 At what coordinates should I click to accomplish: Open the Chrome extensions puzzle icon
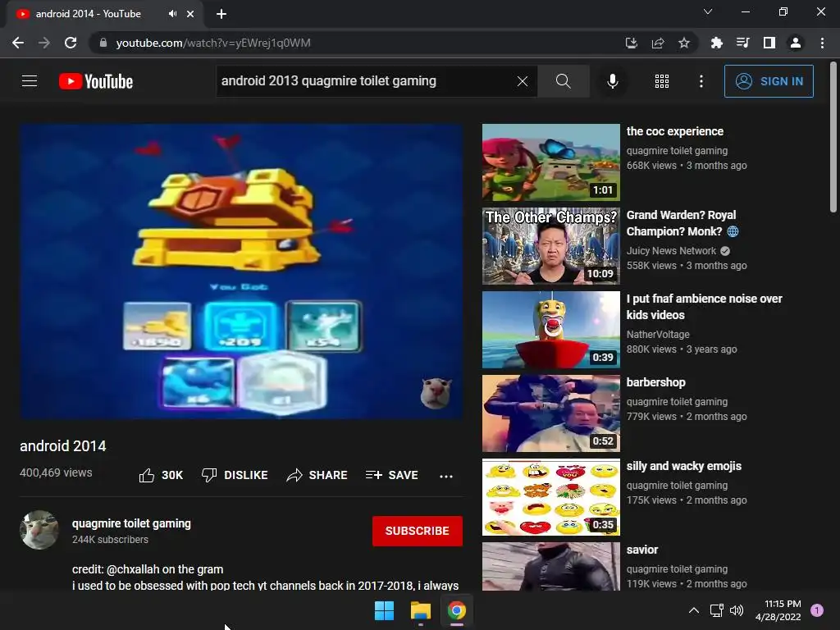point(717,43)
